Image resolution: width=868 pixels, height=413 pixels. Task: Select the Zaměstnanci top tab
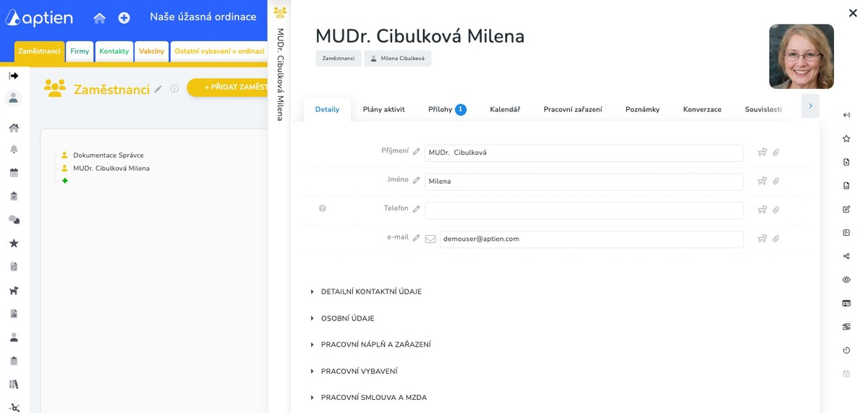pyautogui.click(x=39, y=51)
